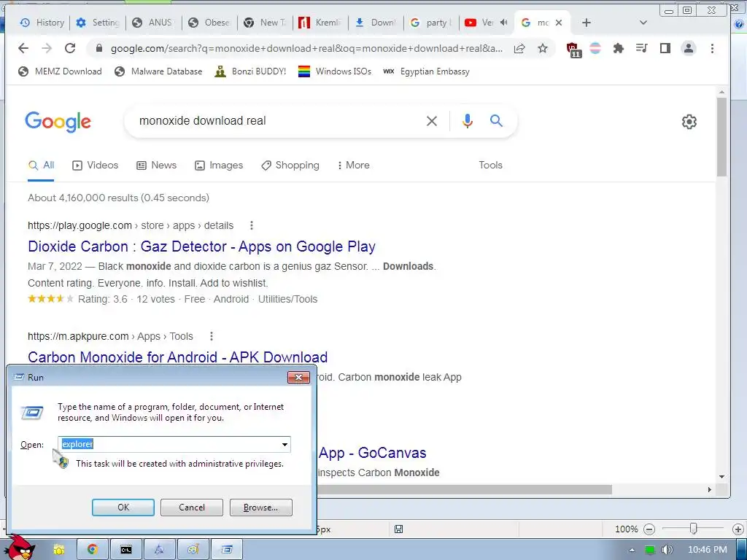Switch to the Downloads tab
The height and width of the screenshot is (560, 747).
[376, 23]
